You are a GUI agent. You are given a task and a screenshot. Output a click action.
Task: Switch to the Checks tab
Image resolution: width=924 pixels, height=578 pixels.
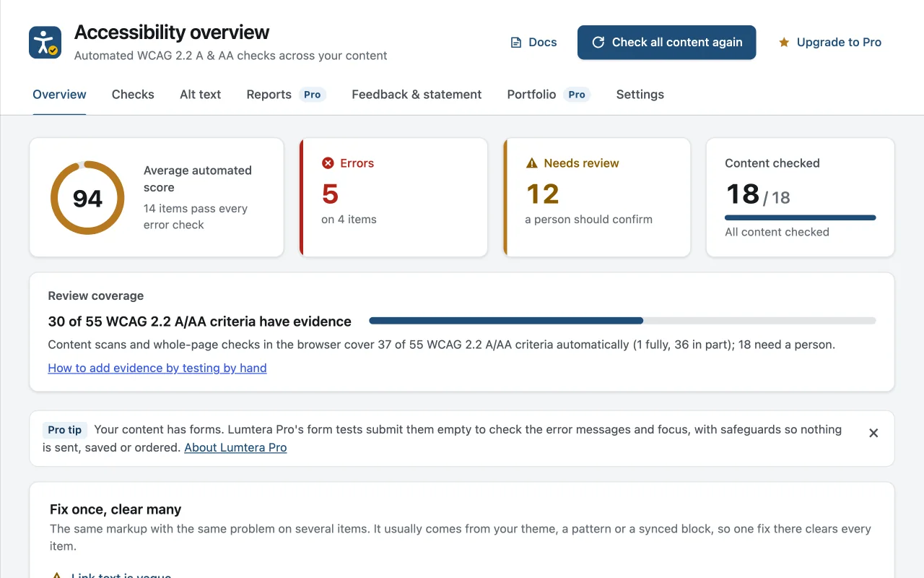[x=133, y=95]
